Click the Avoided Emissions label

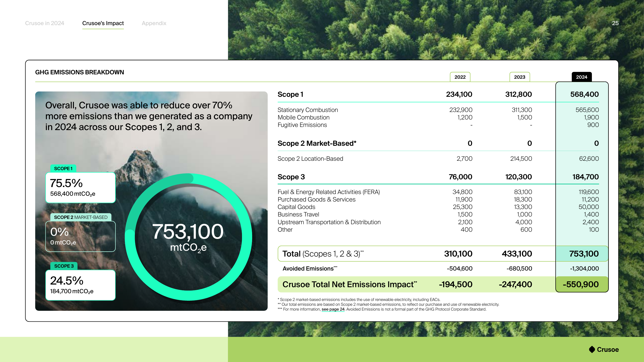coord(310,269)
